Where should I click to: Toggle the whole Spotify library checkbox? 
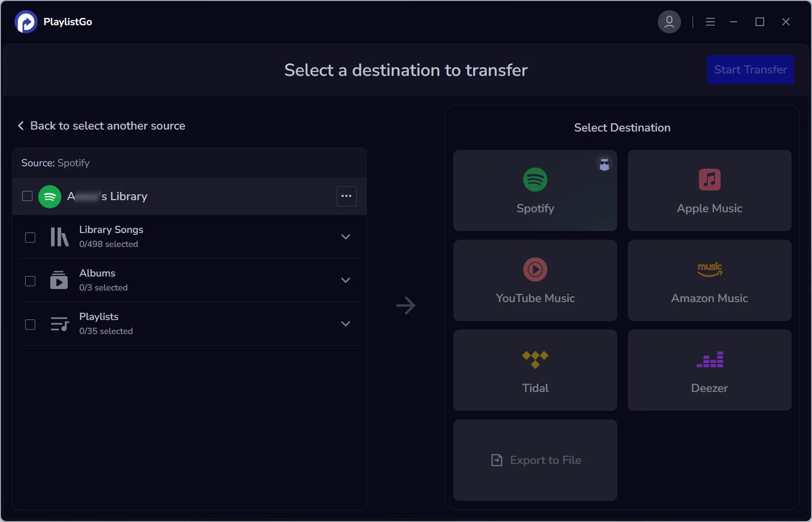tap(27, 196)
